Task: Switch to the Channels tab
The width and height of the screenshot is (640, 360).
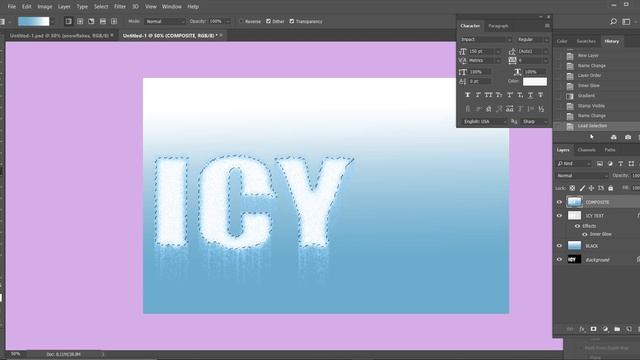Action: [587, 150]
